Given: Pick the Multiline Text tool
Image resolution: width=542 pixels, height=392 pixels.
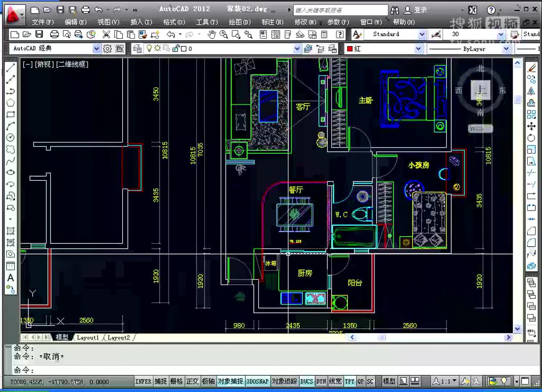Looking at the screenshot, I should [x=11, y=278].
